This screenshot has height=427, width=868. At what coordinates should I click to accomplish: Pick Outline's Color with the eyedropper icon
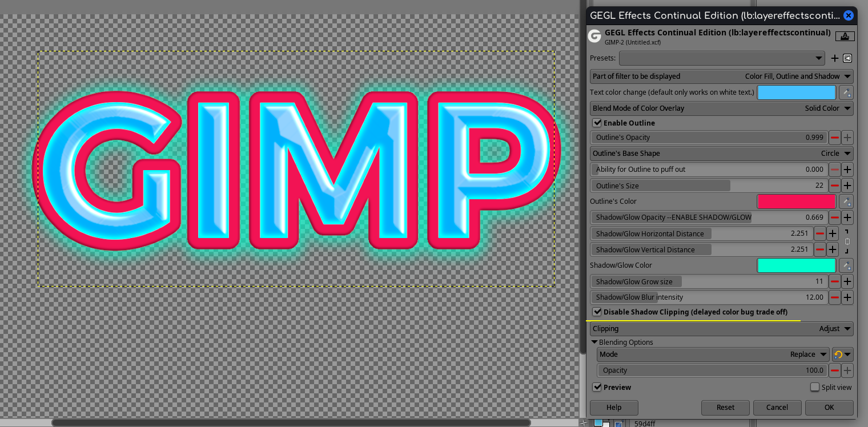(846, 202)
